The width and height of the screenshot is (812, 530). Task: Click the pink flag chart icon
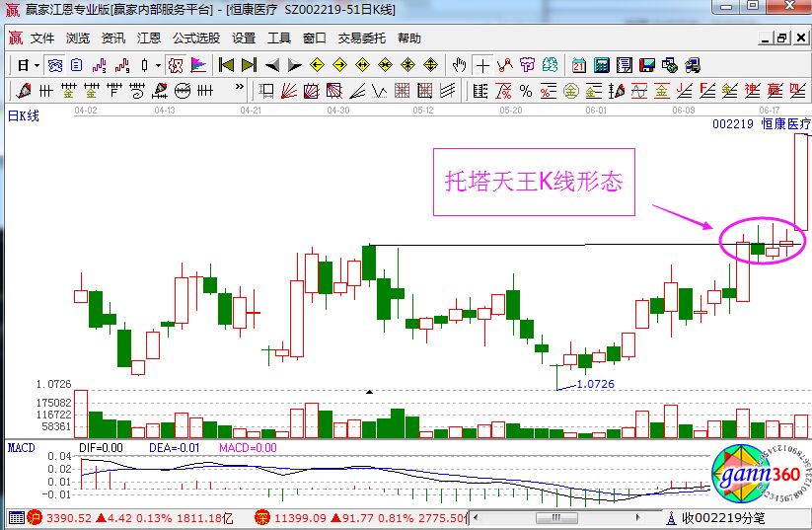(x=198, y=65)
